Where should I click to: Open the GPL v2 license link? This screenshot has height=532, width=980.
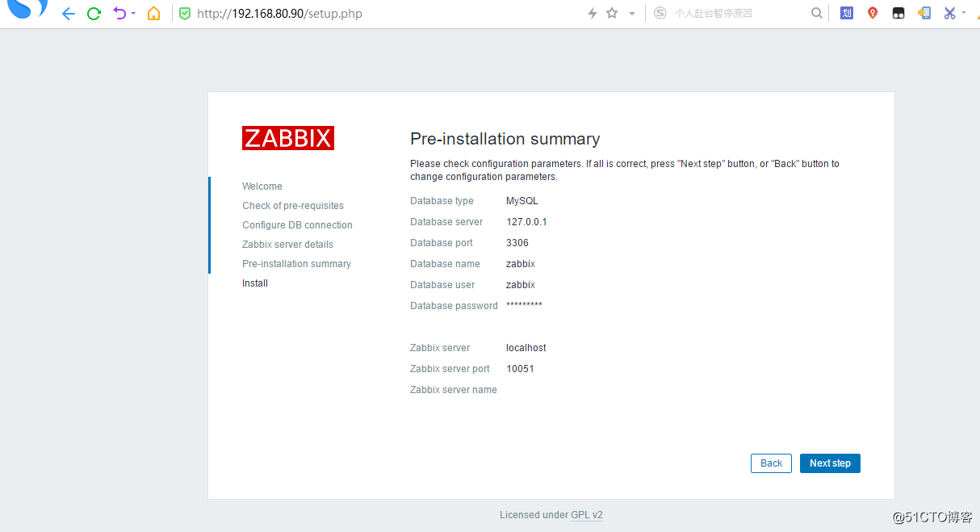(x=587, y=515)
